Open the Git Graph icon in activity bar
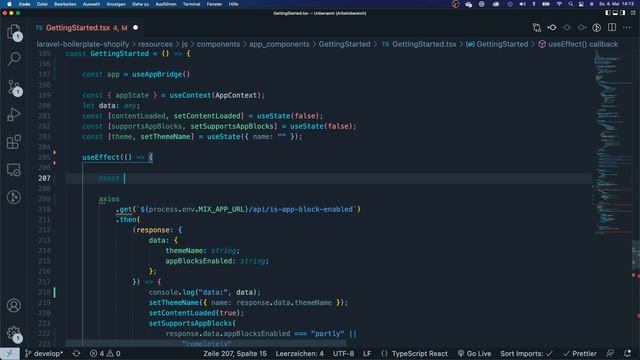This screenshot has width=640, height=360. 14,197
